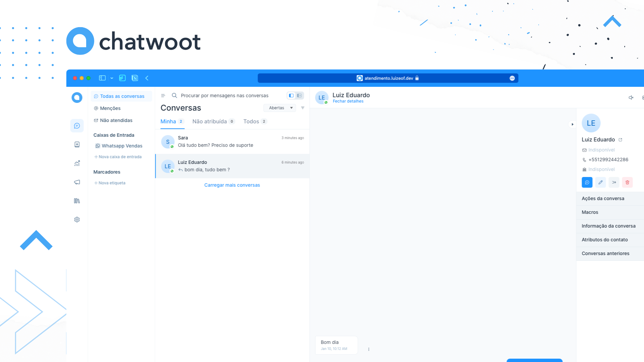
Task: Click Luiz Eduardo avatar in contact panel
Action: click(x=591, y=123)
